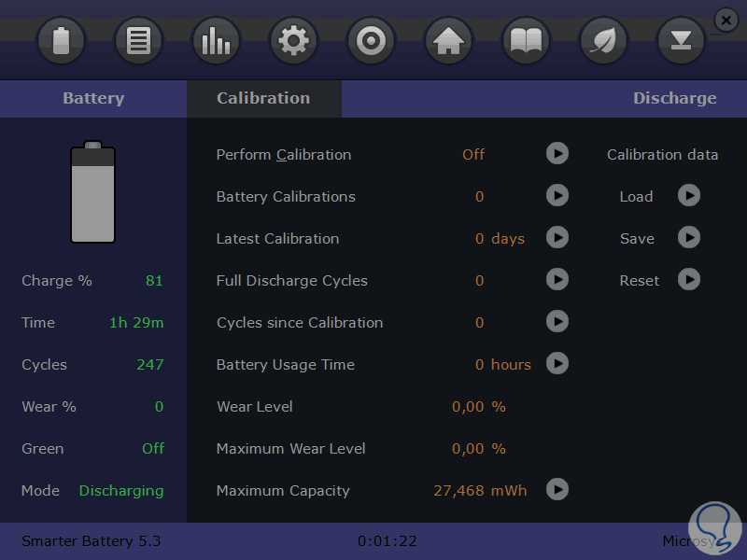Click the battery icon in the top toolbar

[x=62, y=41]
